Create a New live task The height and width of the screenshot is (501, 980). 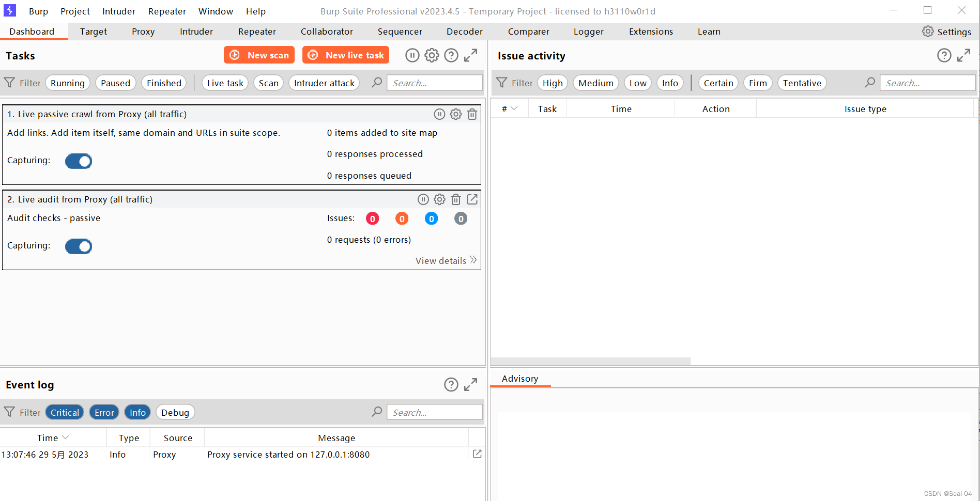click(346, 55)
